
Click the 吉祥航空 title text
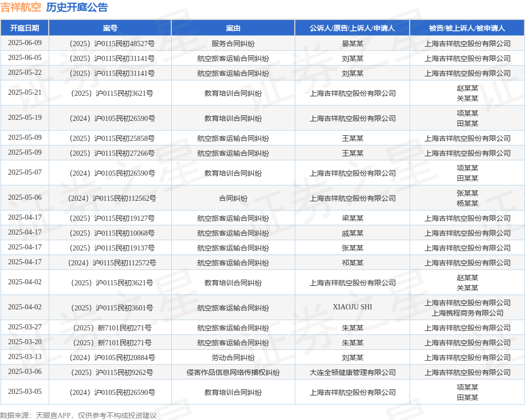pyautogui.click(x=21, y=7)
